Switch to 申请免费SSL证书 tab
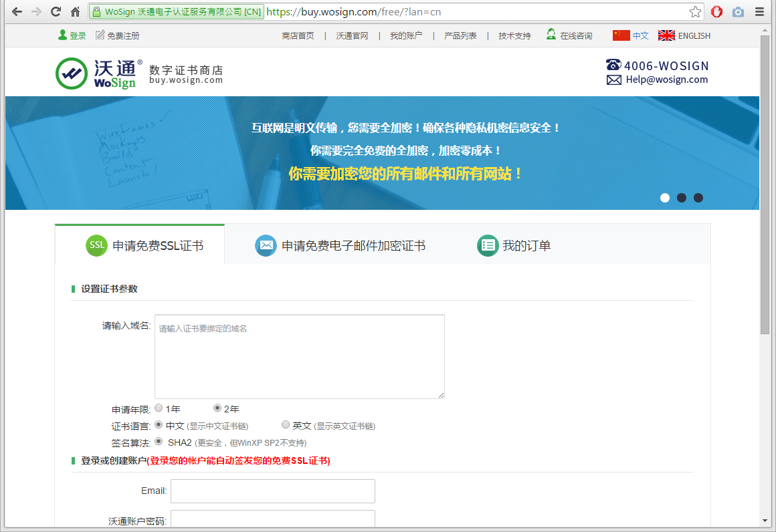The width and height of the screenshot is (776, 532). (x=140, y=245)
